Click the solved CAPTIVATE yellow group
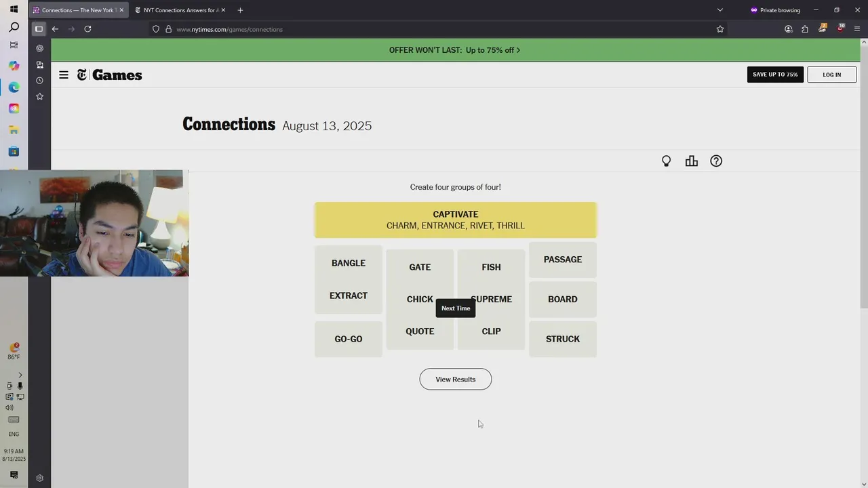This screenshot has width=868, height=488. pos(455,220)
